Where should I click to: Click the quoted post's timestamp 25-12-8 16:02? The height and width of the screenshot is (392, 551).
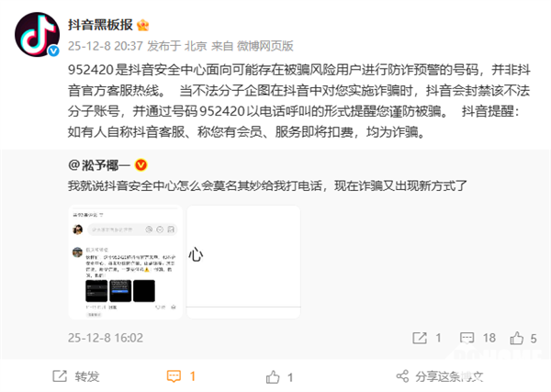tap(106, 338)
